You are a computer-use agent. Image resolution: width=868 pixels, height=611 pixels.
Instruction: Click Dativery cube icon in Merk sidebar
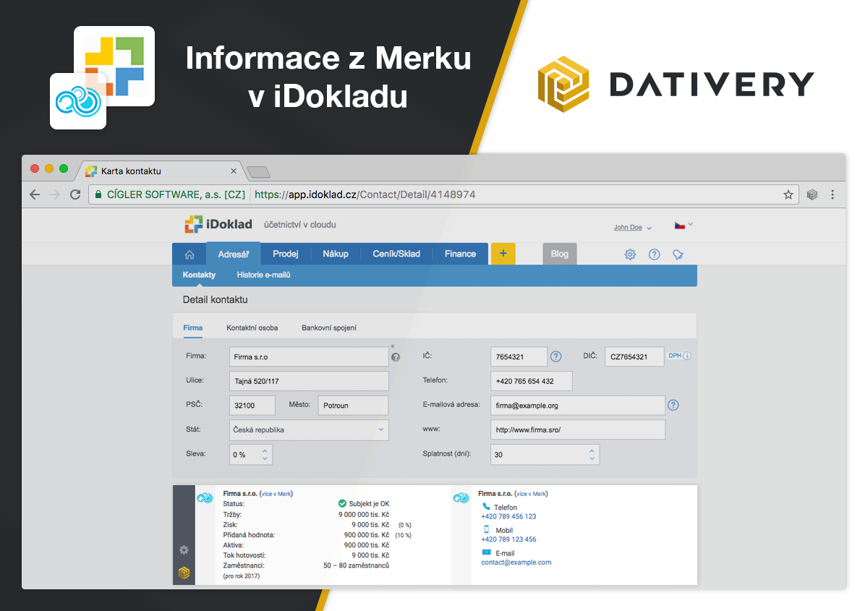pos(184,573)
